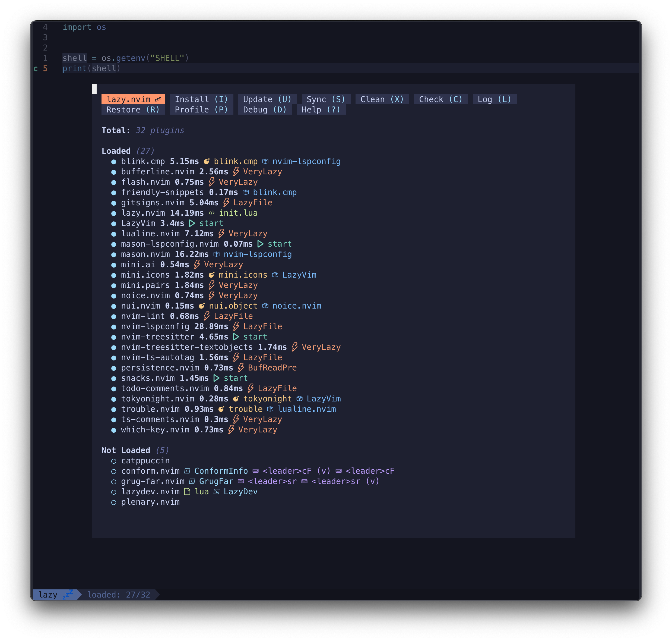Viewport: 672px width, 641px height.
Task: Click the 'Total: 32 plugins' text
Action: tap(143, 130)
